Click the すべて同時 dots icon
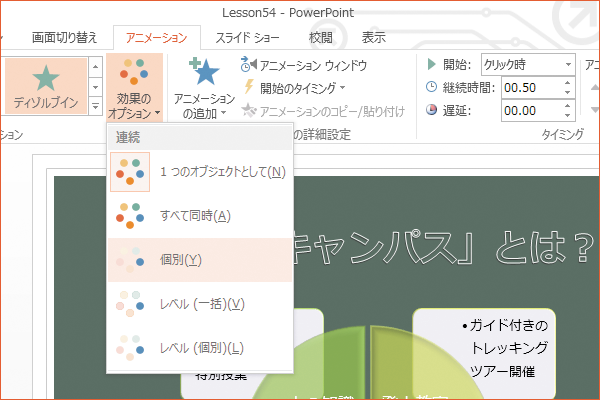The width and height of the screenshot is (600, 400). pos(130,216)
